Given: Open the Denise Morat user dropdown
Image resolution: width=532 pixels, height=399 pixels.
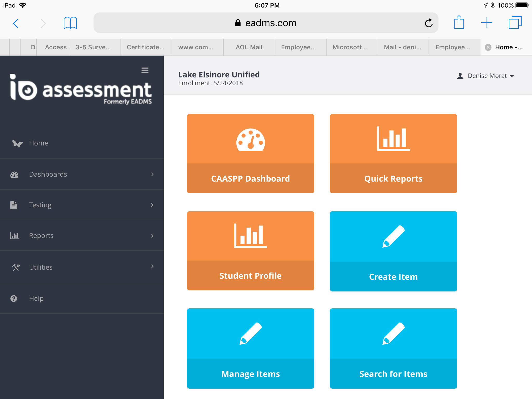Looking at the screenshot, I should click(486, 76).
